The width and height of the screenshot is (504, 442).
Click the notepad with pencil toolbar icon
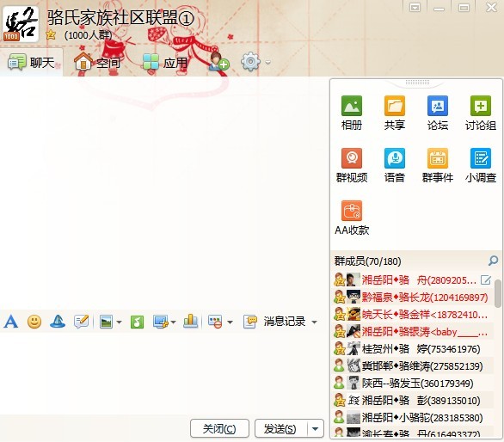81,322
